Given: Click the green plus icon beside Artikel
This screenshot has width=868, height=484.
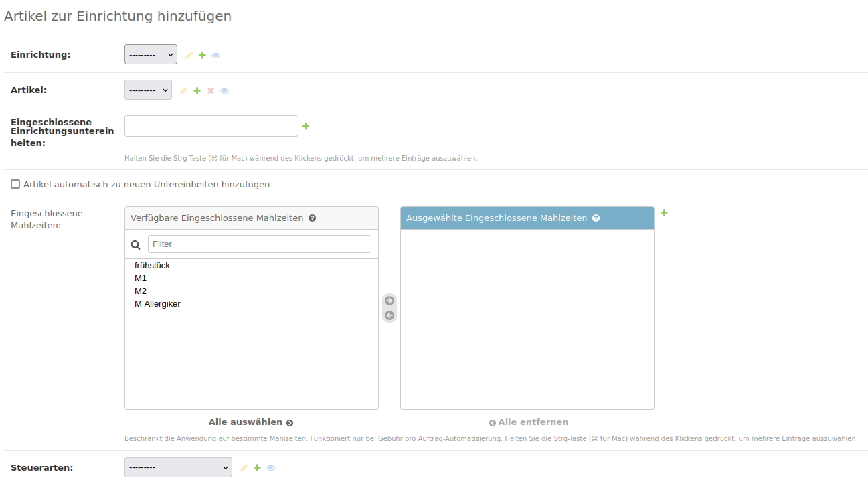Looking at the screenshot, I should tap(197, 91).
